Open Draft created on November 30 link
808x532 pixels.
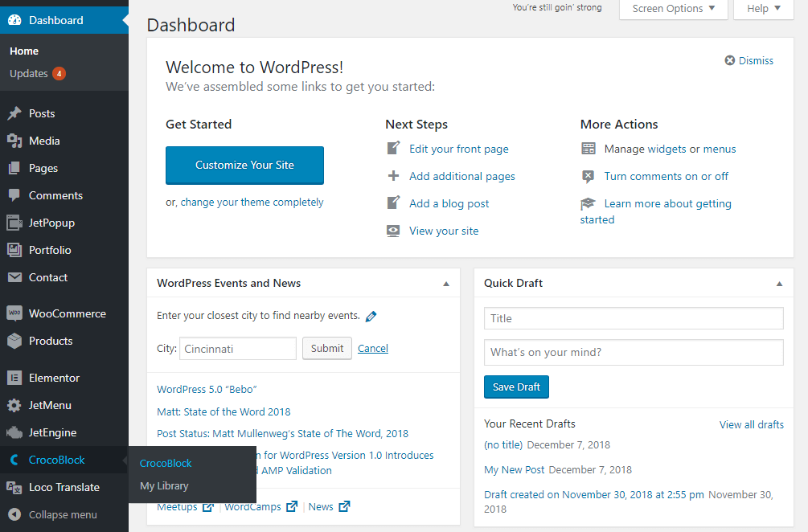click(x=593, y=494)
